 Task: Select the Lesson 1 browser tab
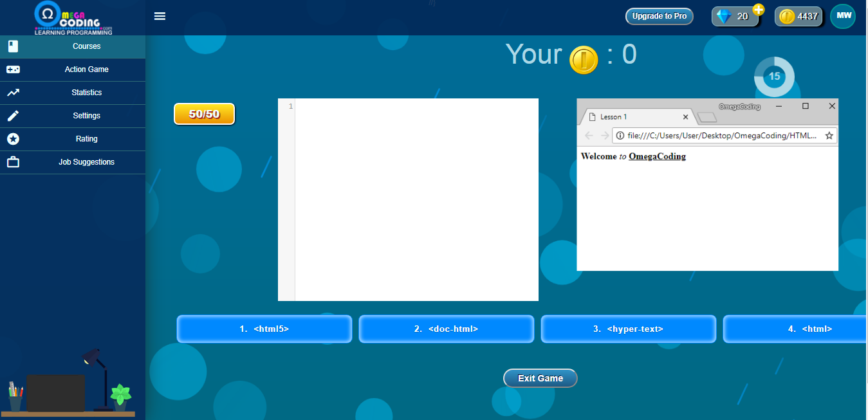[637, 117]
